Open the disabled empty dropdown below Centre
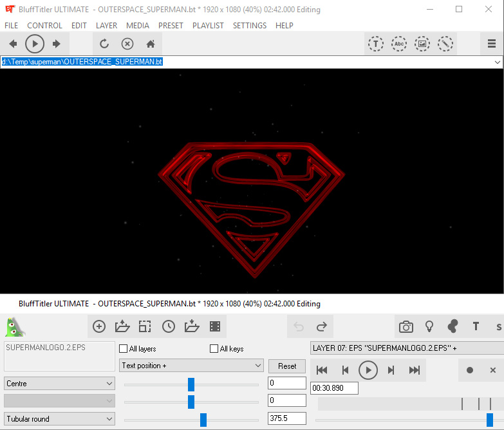This screenshot has height=430, width=504. click(x=59, y=401)
